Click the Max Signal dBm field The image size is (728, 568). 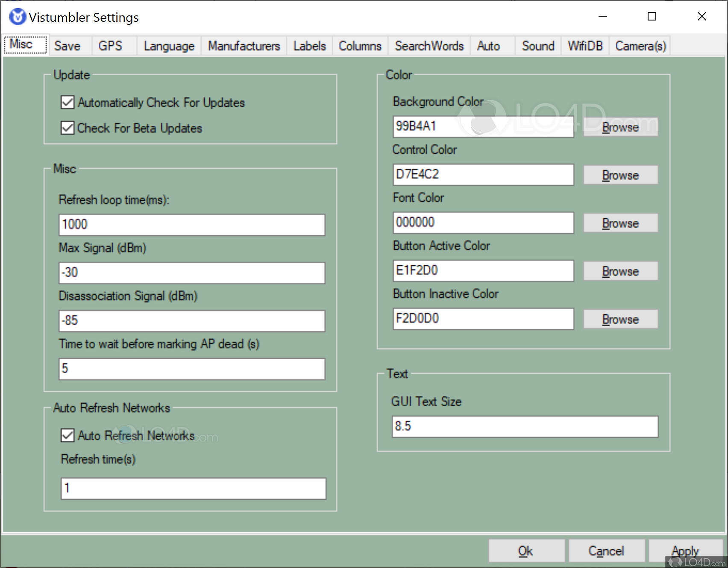tap(191, 273)
